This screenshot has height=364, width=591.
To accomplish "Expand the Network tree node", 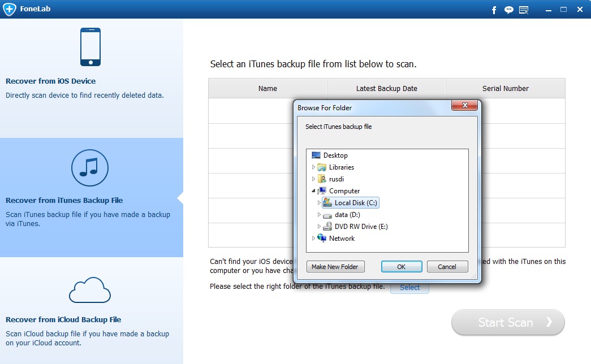I will (x=313, y=238).
